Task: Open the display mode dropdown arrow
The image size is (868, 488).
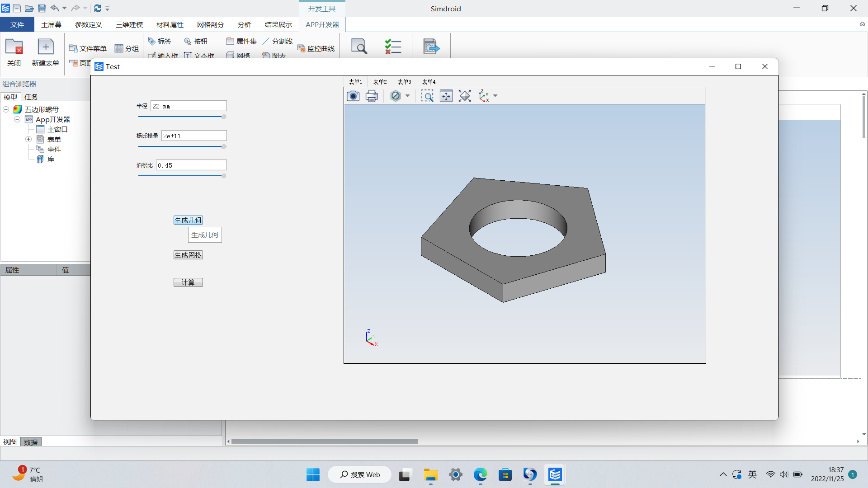Action: point(407,96)
